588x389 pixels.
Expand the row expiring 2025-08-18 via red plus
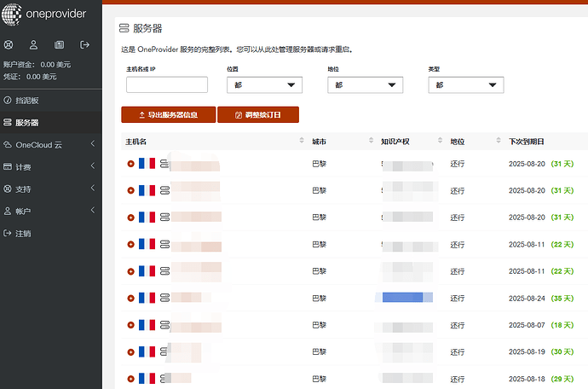pos(130,377)
